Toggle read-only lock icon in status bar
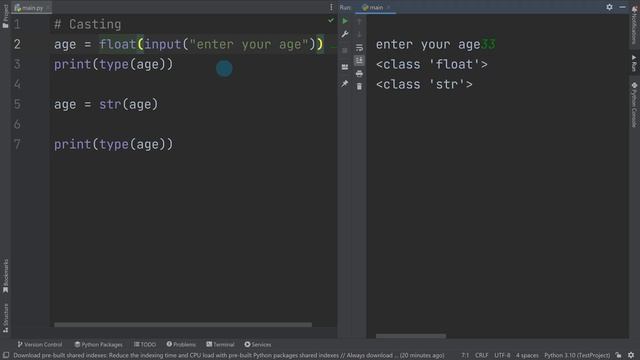The height and width of the screenshot is (360, 640). click(619, 356)
